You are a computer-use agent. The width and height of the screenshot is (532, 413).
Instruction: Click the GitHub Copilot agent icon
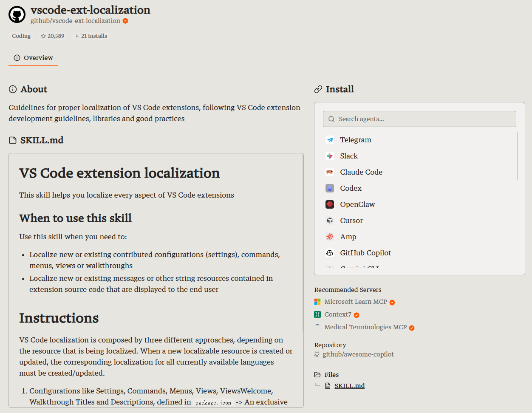click(330, 253)
